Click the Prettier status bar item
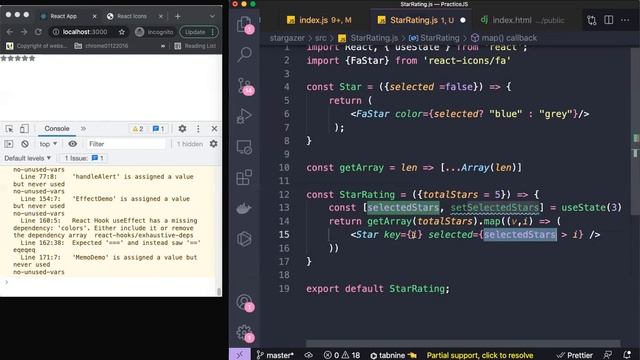 (575, 355)
